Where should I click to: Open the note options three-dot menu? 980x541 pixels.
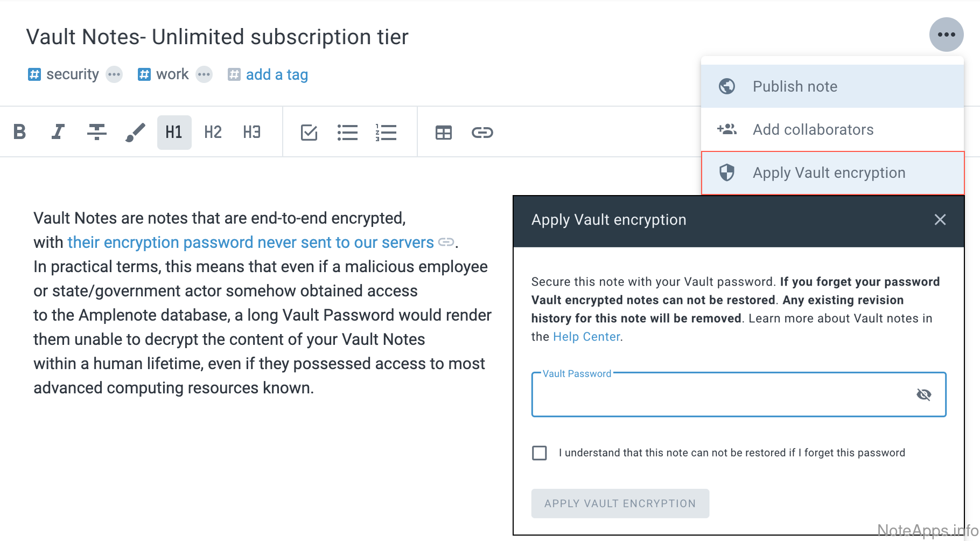(x=946, y=34)
